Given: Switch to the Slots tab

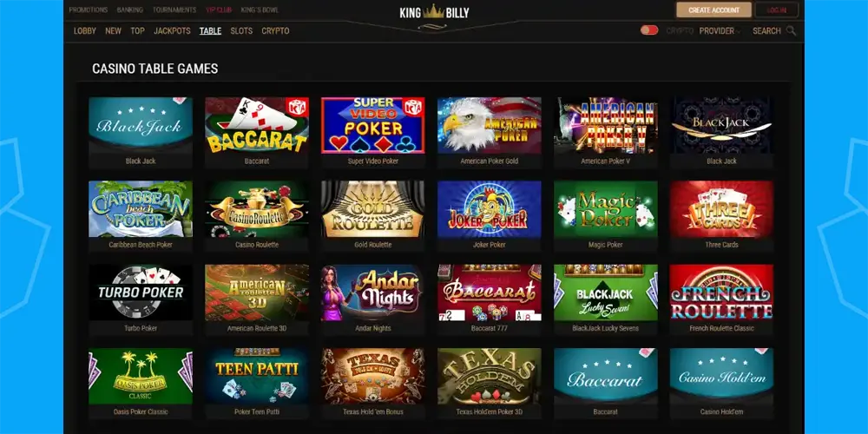Looking at the screenshot, I should coord(241,31).
